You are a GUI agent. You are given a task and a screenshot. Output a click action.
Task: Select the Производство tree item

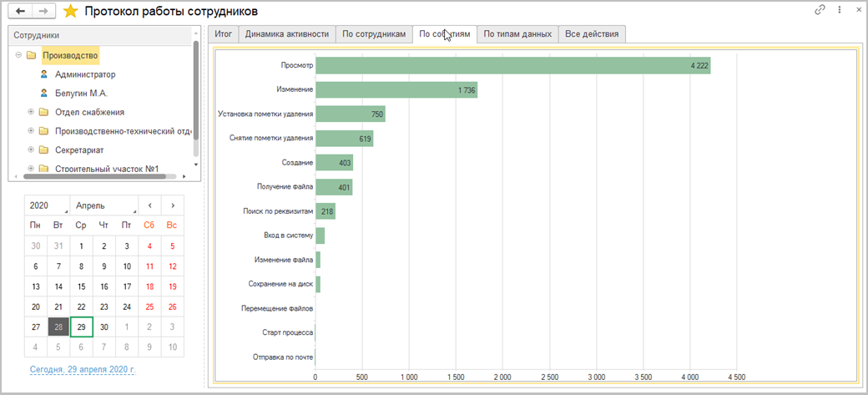(x=70, y=55)
